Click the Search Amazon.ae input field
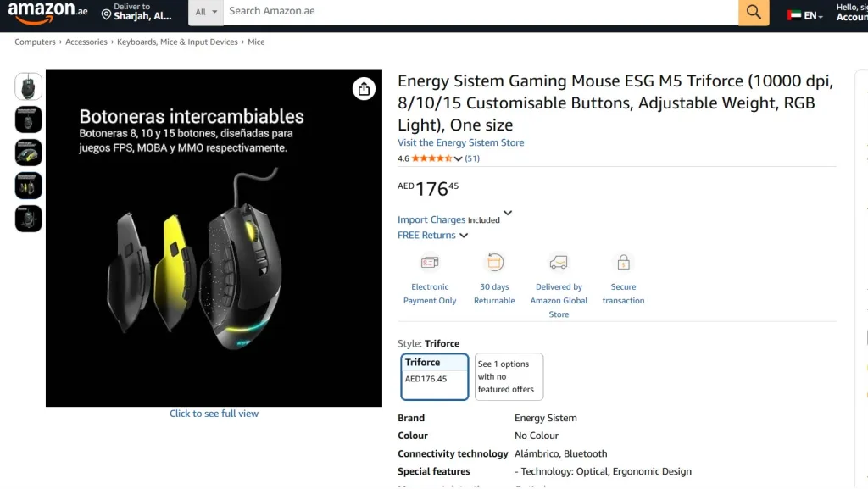This screenshot has height=489, width=868. coord(481,12)
